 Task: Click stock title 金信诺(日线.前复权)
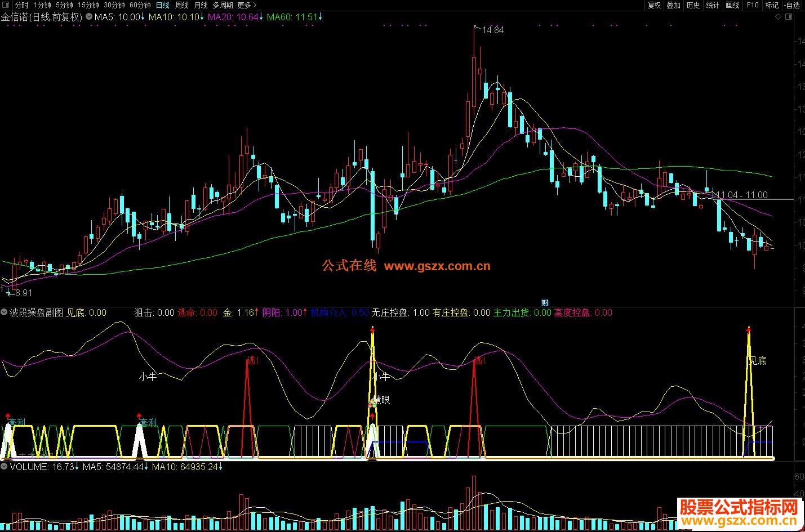tap(42, 17)
